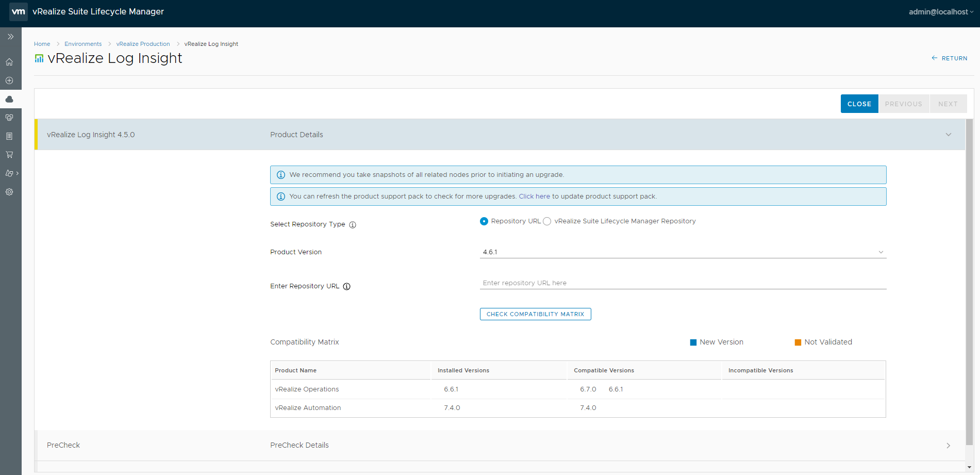Open the Product Version 4.6.1 dropdown
This screenshot has width=980, height=475.
point(683,252)
